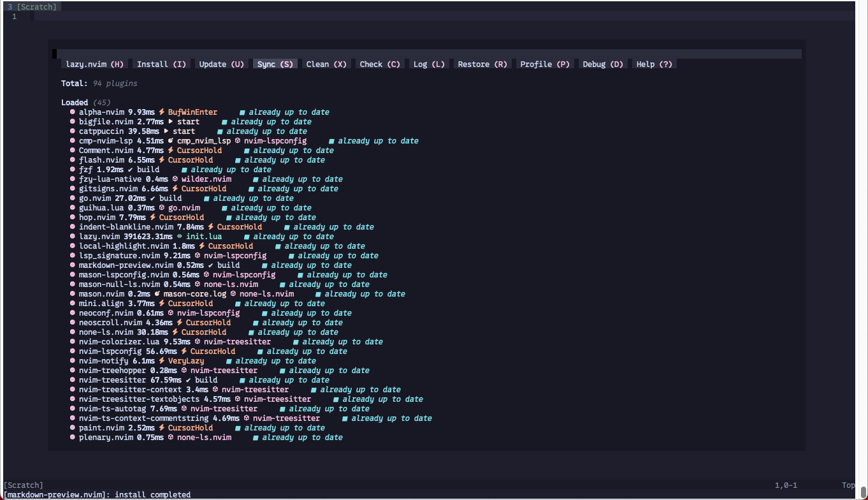Open Help (?) in lazy.nvim
Image resolution: width=868 pixels, height=500 pixels.
point(655,64)
